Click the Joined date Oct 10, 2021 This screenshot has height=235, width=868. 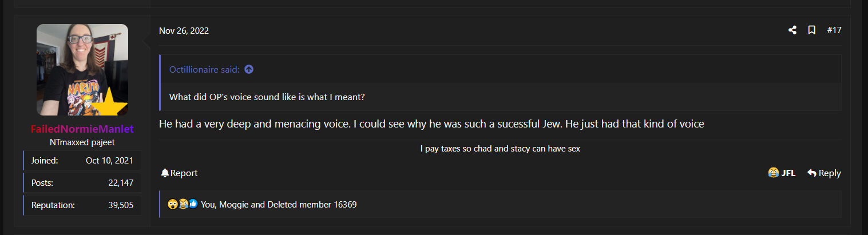point(109,161)
